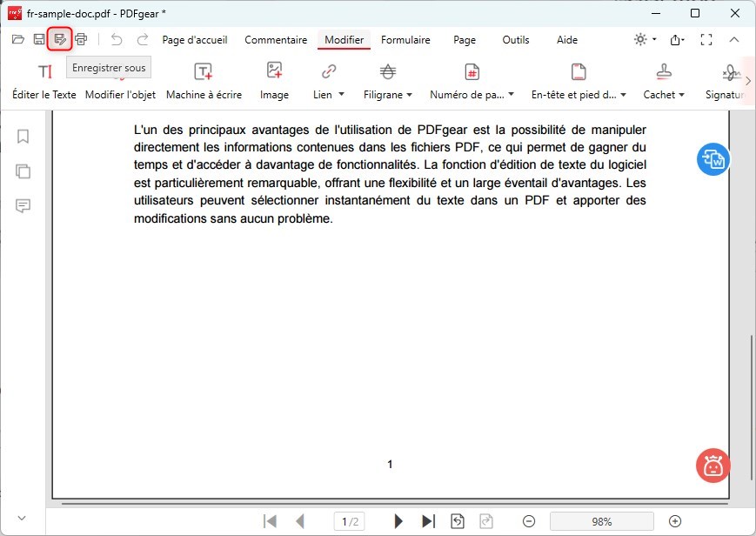This screenshot has height=536, width=756.
Task: Open a file with the folder icon
Action: pos(17,39)
